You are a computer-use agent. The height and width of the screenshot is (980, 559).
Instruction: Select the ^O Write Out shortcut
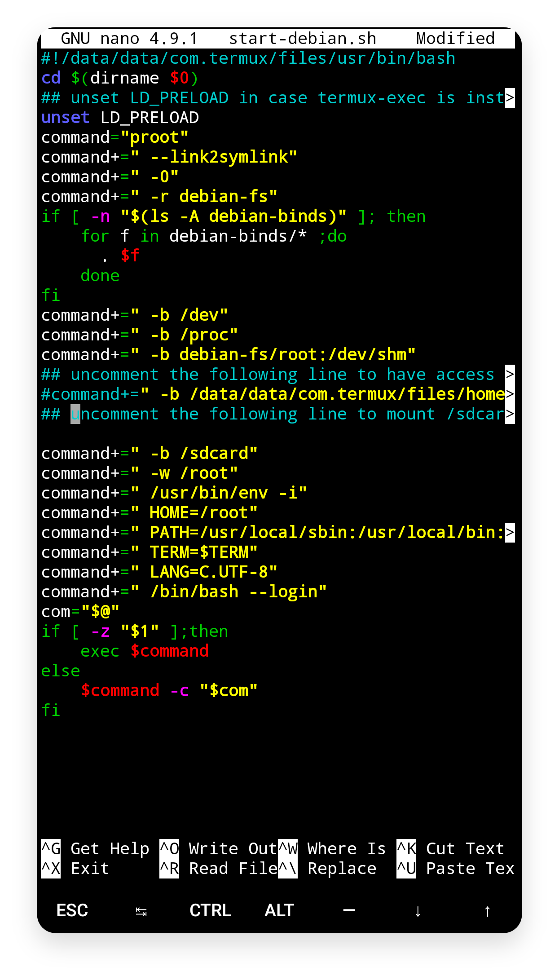coord(218,849)
